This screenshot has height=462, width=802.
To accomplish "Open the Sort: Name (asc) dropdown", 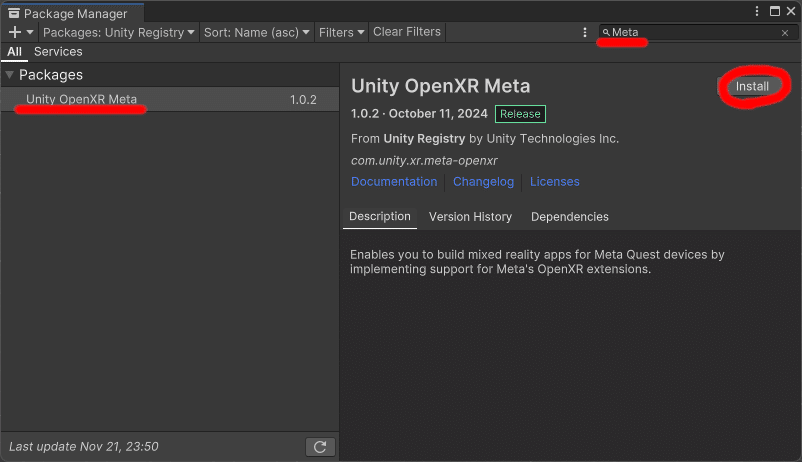I will point(256,32).
